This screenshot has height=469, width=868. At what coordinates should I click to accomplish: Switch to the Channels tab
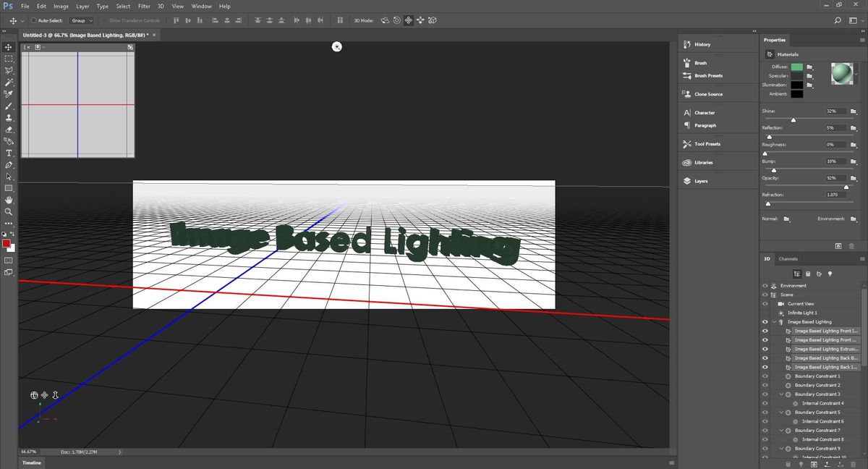point(788,258)
